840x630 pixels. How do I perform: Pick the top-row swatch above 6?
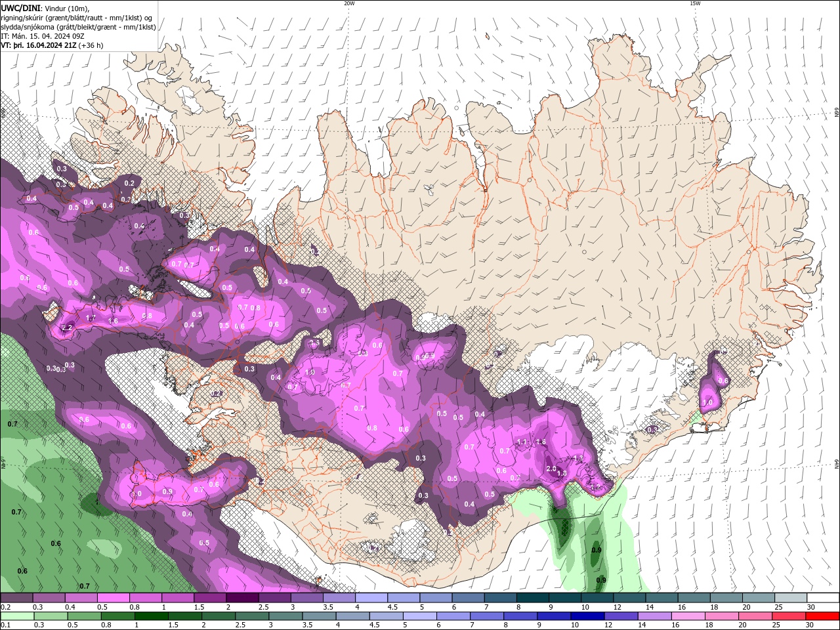point(468,598)
